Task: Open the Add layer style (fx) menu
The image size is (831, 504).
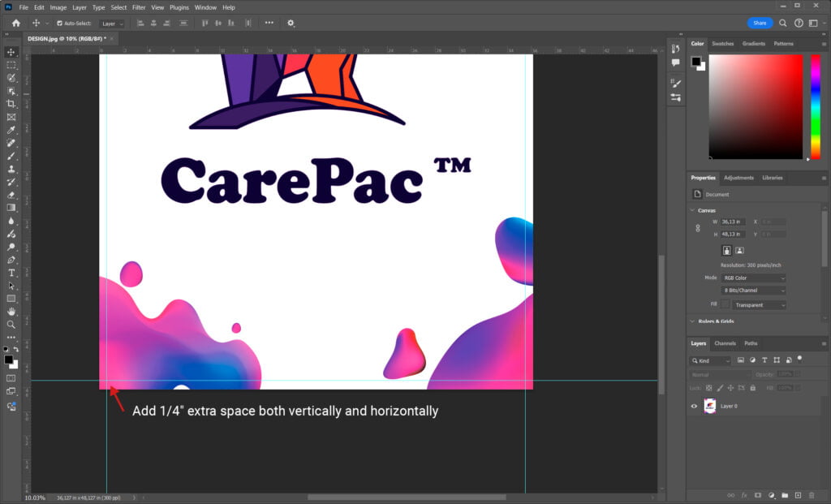Action: 743,495
